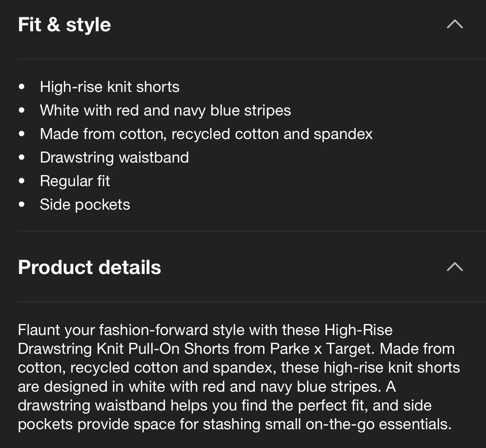Select the High-rise knit shorts bullet text
Viewport: 486px width, 448px height.
(x=110, y=87)
